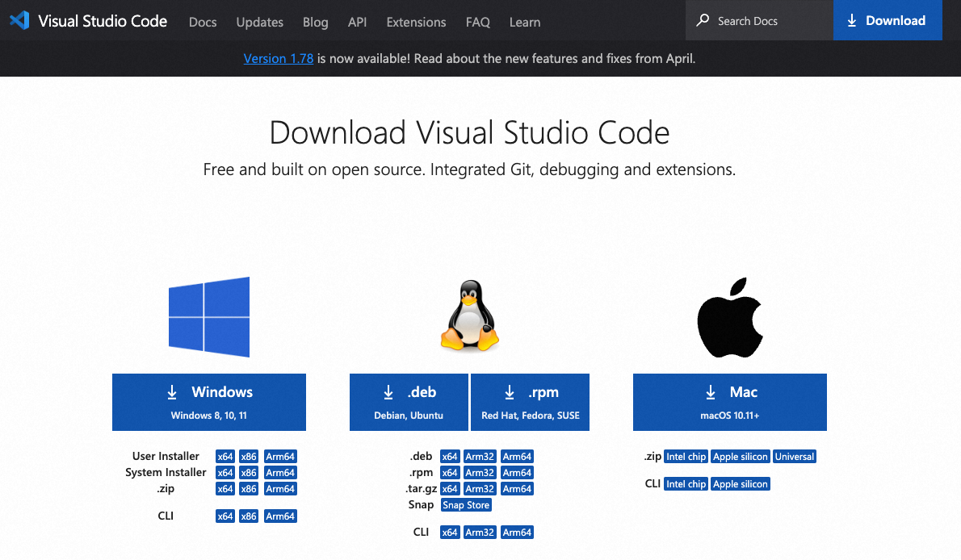Select User Installer x64 link
961x560 pixels.
(x=225, y=457)
